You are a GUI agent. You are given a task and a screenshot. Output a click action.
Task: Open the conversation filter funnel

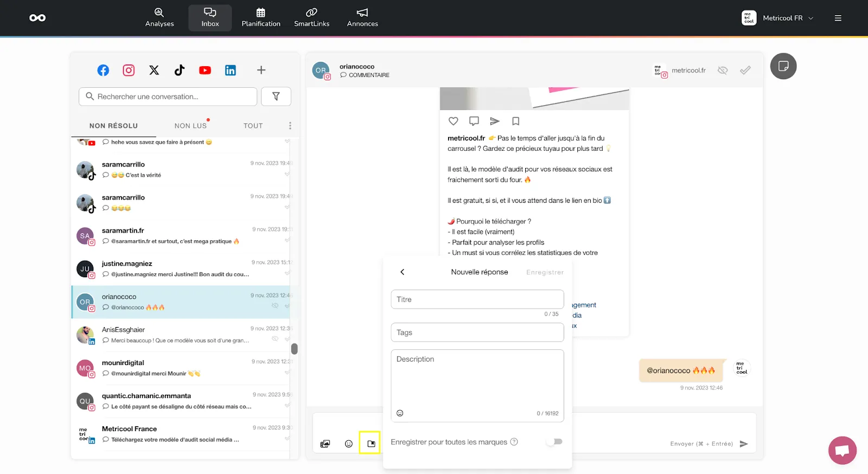pos(276,97)
